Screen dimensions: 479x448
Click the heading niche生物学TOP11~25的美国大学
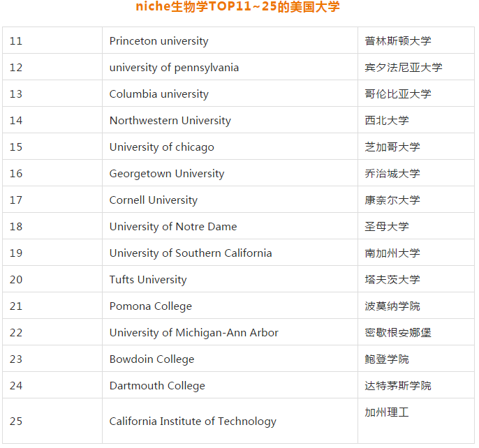237,7
